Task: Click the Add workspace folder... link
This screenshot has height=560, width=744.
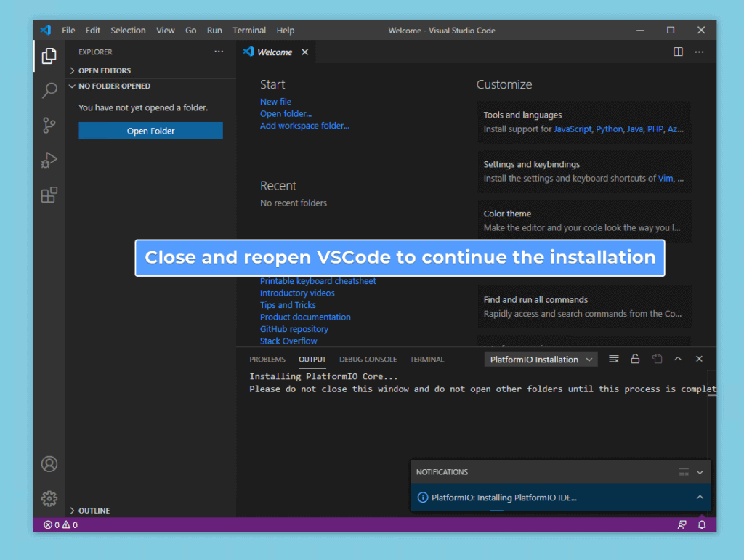Action: (x=304, y=126)
